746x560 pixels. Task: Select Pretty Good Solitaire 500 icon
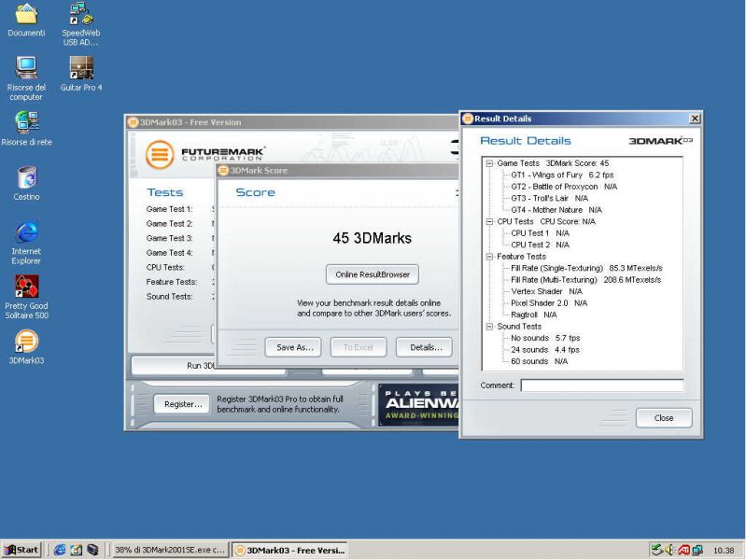(27, 298)
